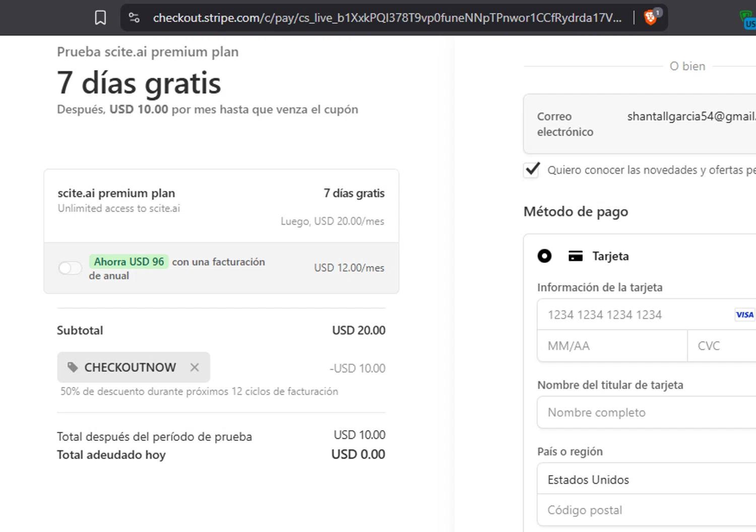Viewport: 756px width, 532px height.
Task: Click the Subtotal USD 20.00 amount
Action: (x=359, y=330)
